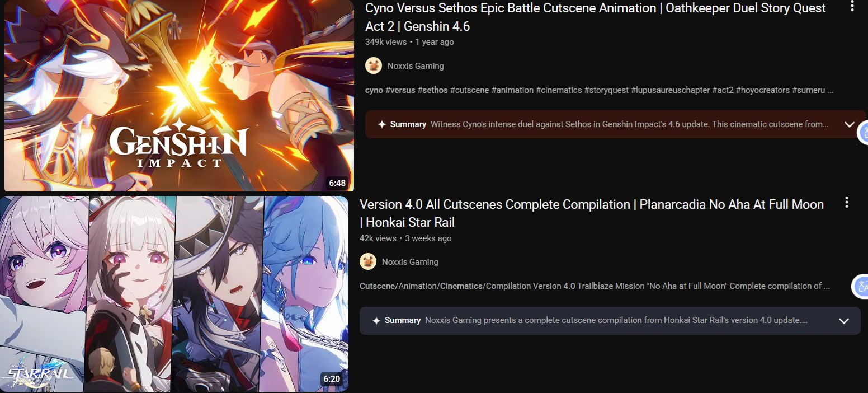Open the three-dot menu for Version 4.0 compilation

click(x=847, y=202)
